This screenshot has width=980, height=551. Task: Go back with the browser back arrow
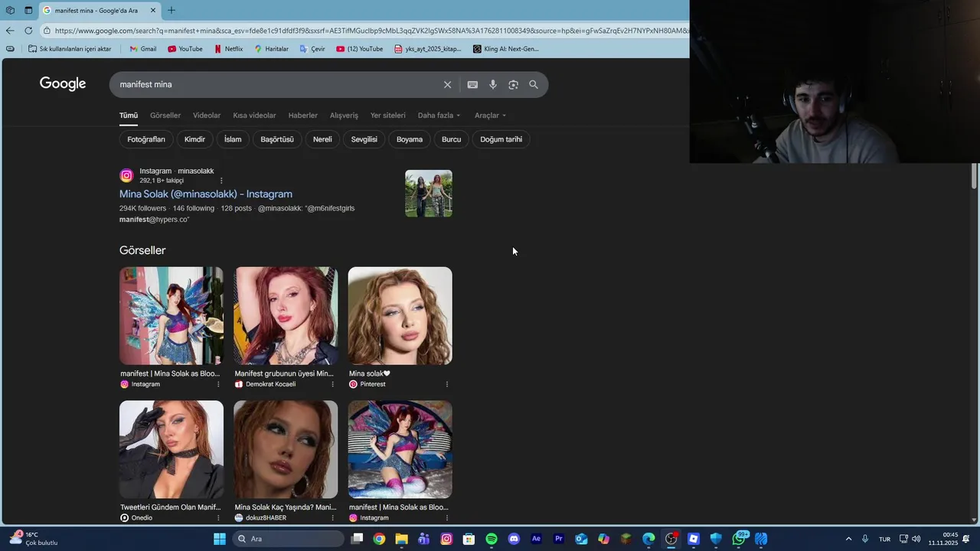[9, 31]
